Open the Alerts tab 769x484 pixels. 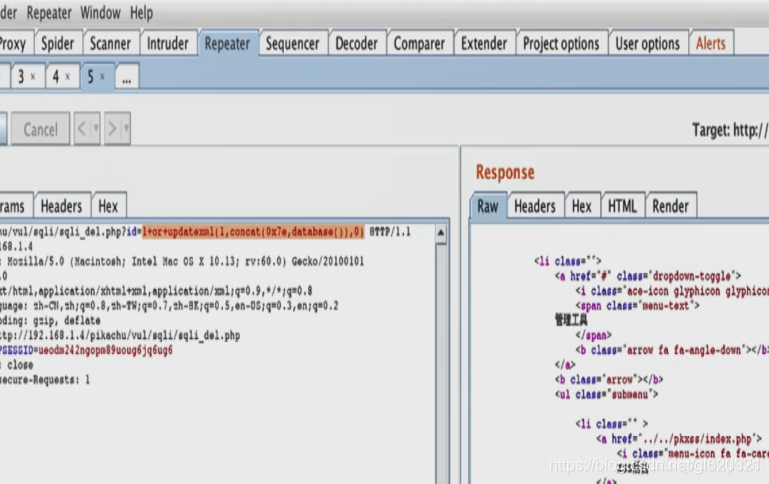(711, 44)
